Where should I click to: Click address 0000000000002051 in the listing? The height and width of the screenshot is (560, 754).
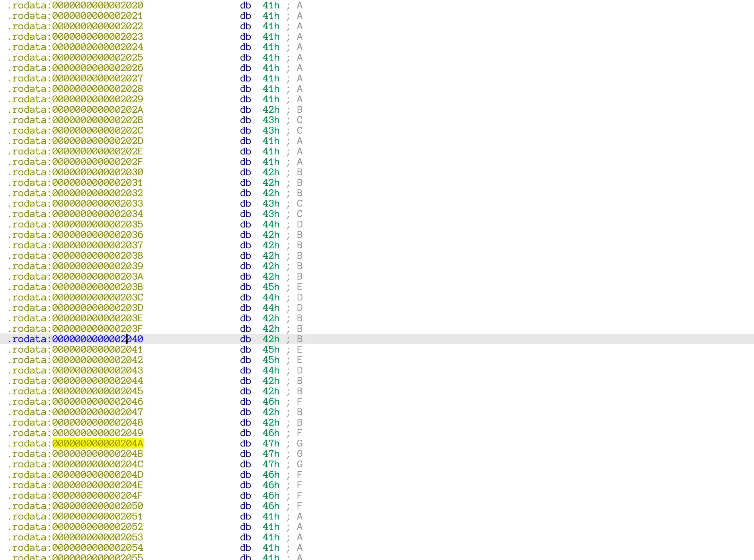(98, 516)
